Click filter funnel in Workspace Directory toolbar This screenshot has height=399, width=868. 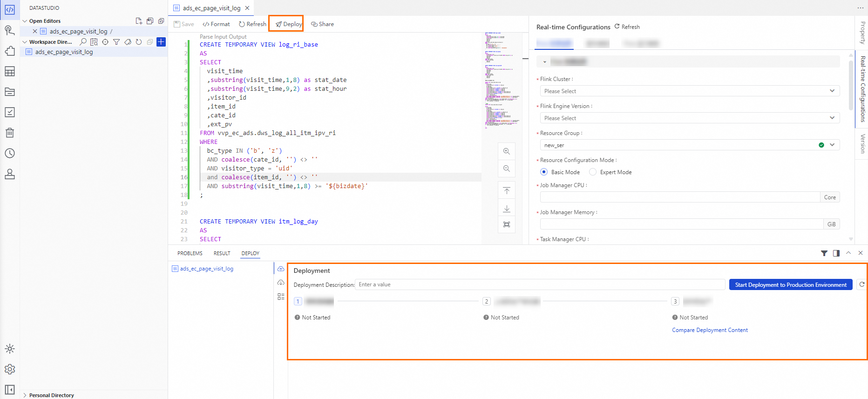tap(116, 42)
